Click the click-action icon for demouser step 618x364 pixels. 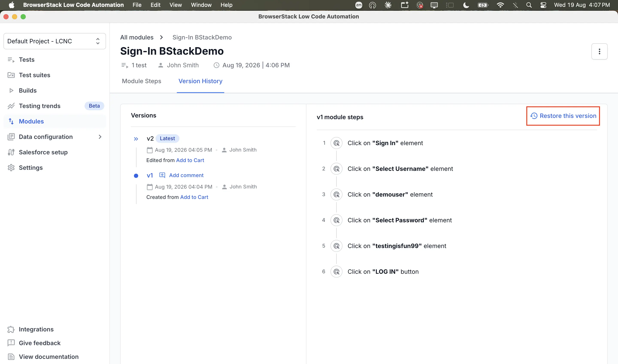click(x=336, y=194)
